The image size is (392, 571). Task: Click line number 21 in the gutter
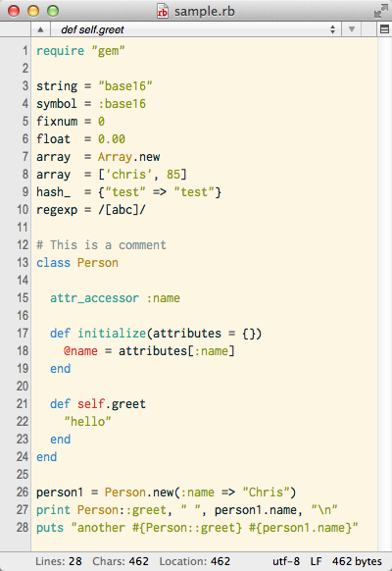pyautogui.click(x=23, y=403)
